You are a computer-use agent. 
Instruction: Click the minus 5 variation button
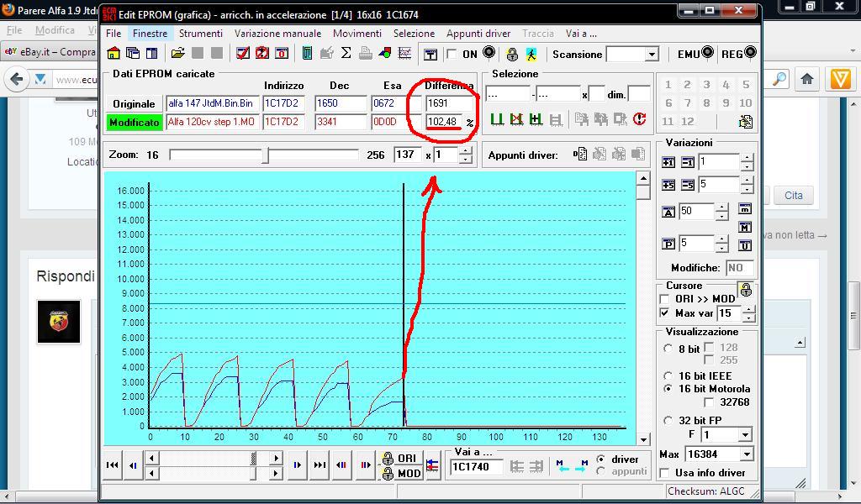[688, 185]
